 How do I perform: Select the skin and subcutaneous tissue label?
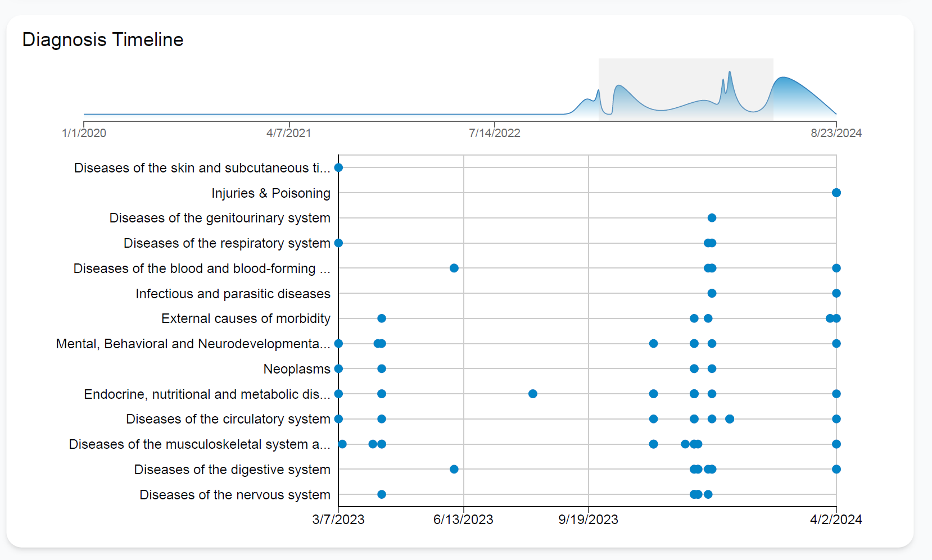(202, 168)
